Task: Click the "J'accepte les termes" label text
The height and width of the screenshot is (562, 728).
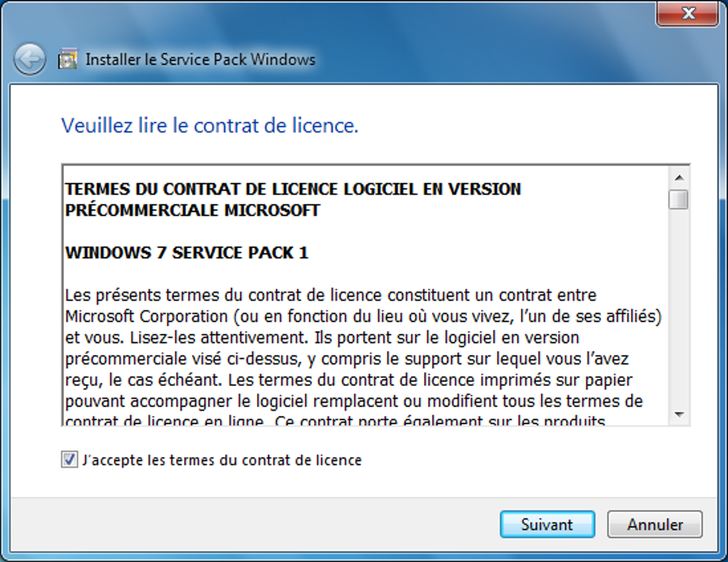Action: 222,460
